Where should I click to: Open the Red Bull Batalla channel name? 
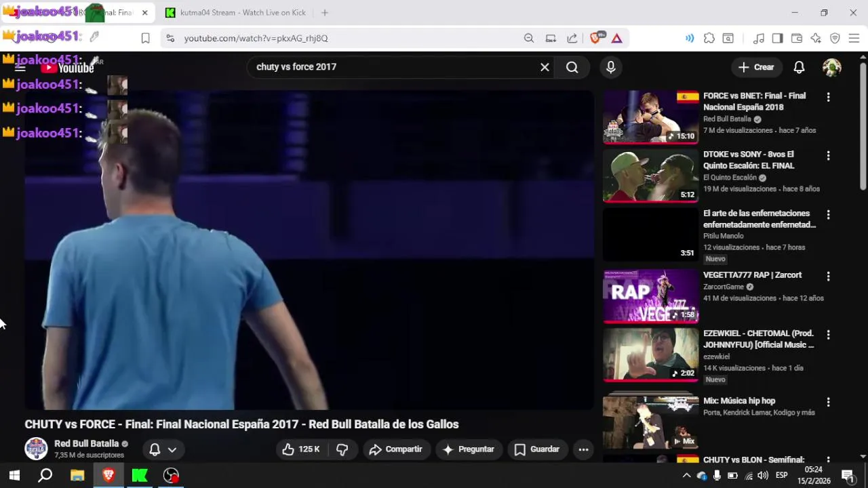coord(86,444)
